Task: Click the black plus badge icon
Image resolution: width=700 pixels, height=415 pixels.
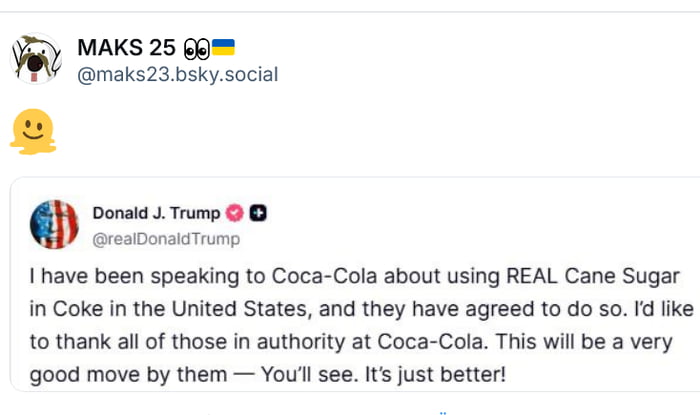Action: [258, 213]
